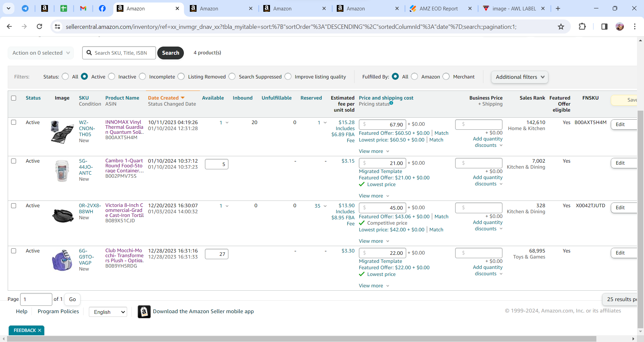644x342 pixels.
Task: Filter Fulfilled By Merchant
Action: tap(446, 76)
